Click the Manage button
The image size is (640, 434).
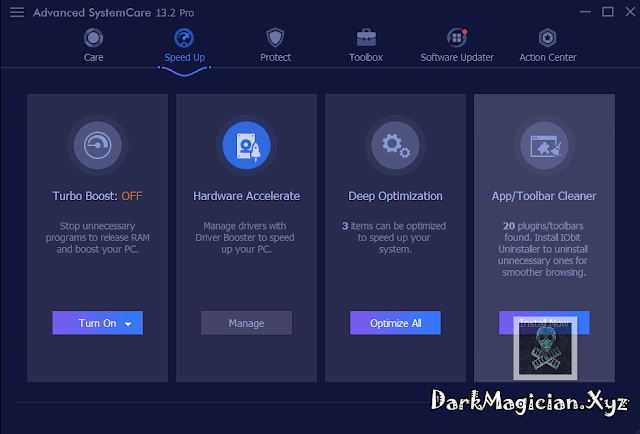click(x=247, y=323)
